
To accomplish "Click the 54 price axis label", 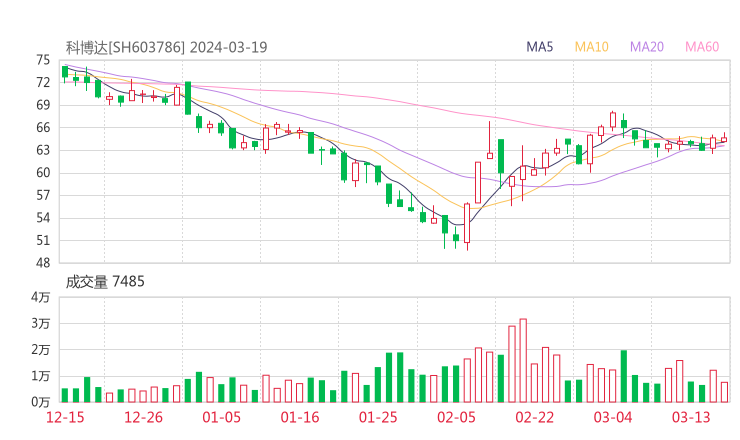I will pos(43,218).
